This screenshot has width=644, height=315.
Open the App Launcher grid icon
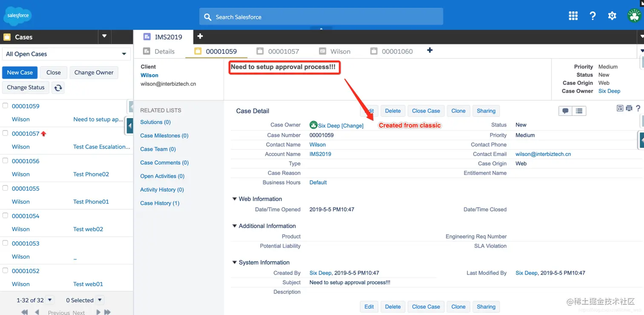[573, 16]
